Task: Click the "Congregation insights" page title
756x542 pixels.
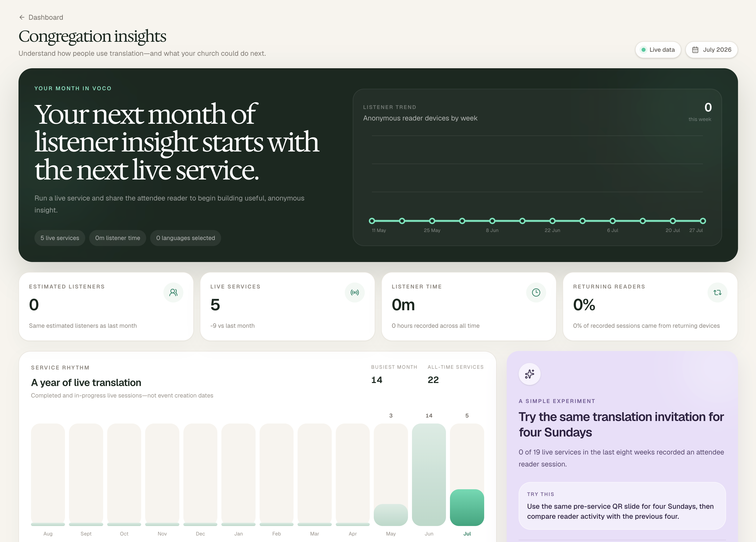Action: click(x=92, y=36)
